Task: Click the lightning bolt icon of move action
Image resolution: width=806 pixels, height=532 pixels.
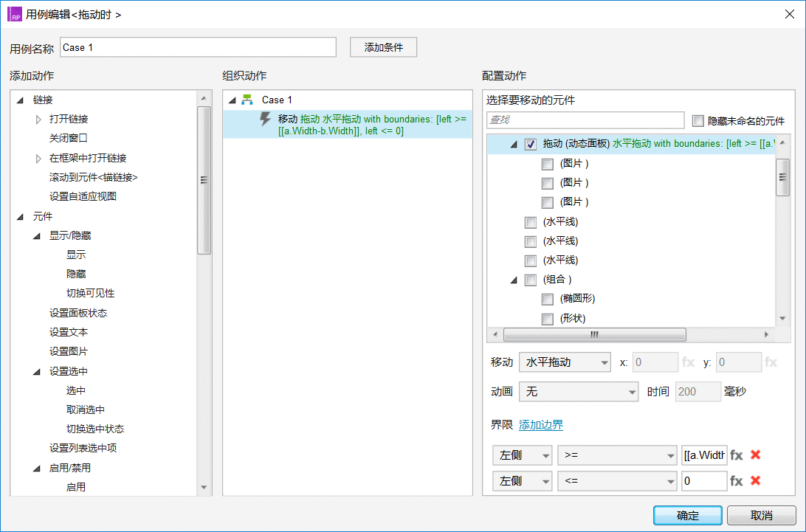Action: coord(265,119)
